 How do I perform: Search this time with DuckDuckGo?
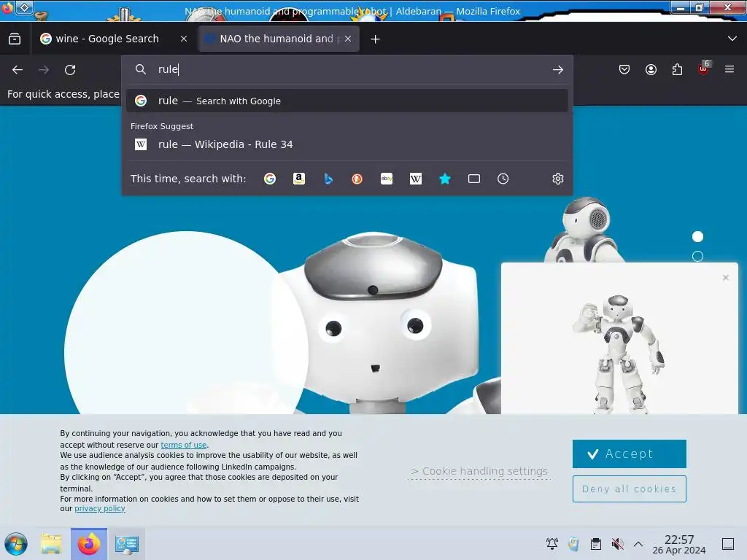point(357,179)
